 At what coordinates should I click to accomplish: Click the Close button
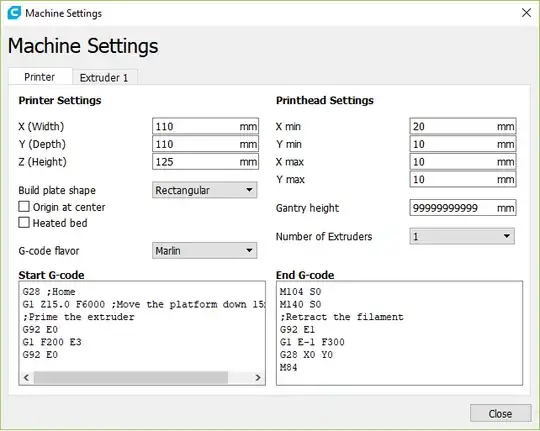(500, 413)
